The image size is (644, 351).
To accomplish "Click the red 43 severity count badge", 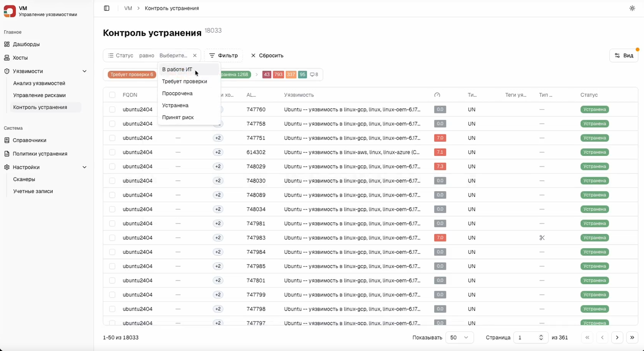I will (x=267, y=75).
